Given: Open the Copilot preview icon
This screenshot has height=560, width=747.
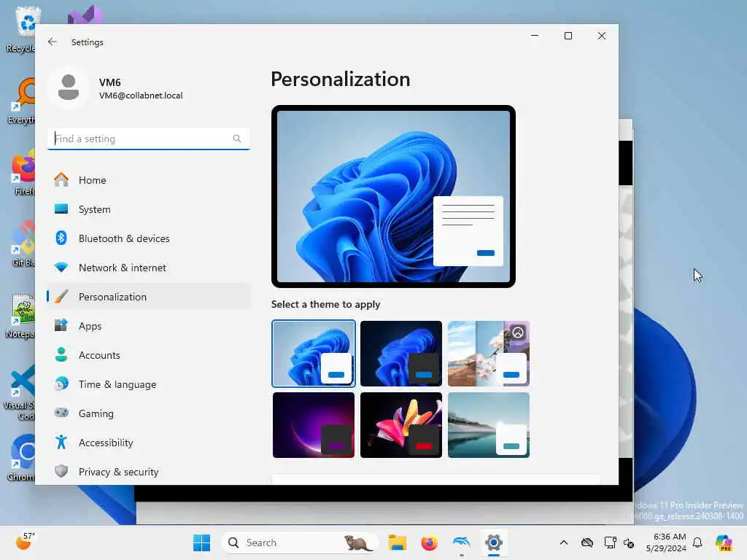Looking at the screenshot, I should (724, 542).
